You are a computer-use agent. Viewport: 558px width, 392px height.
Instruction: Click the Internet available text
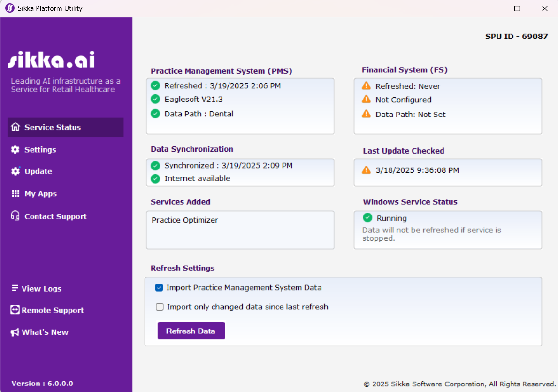pos(198,178)
